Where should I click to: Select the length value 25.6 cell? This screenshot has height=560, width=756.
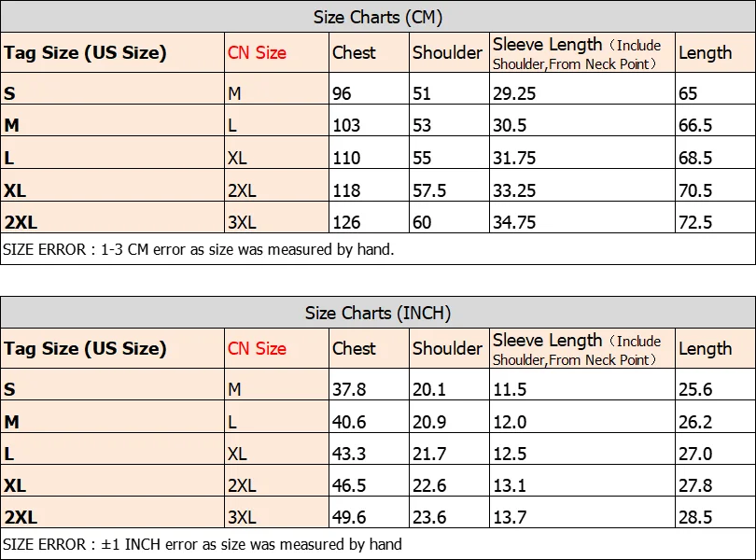pyautogui.click(x=695, y=389)
